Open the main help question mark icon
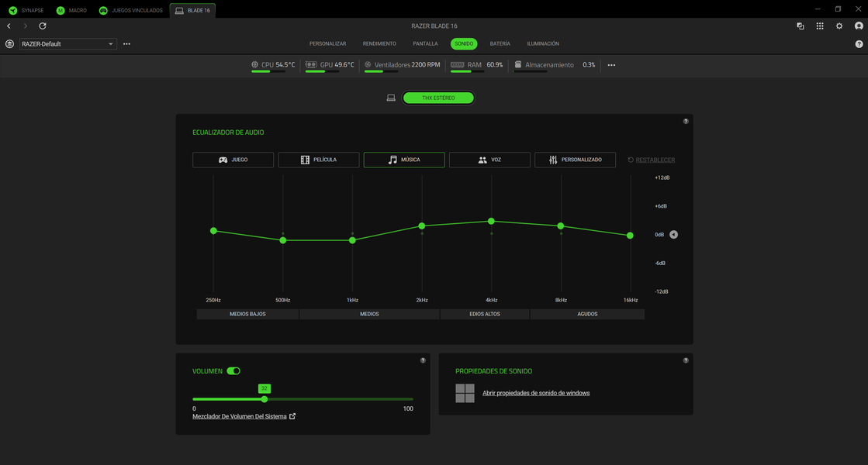This screenshot has height=465, width=868. click(x=859, y=44)
